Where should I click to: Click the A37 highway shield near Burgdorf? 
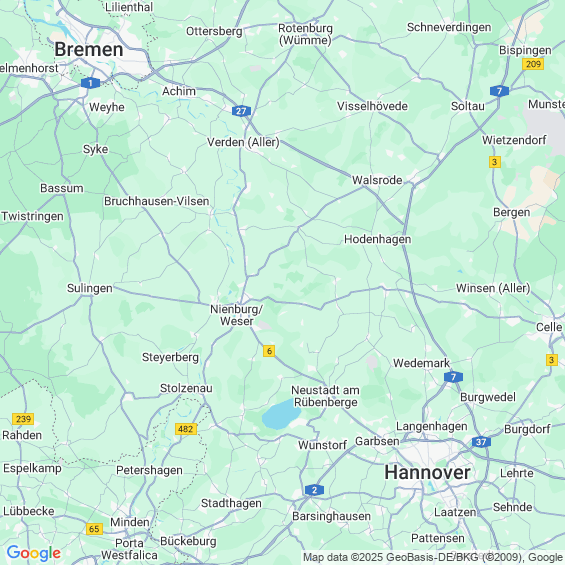click(481, 442)
